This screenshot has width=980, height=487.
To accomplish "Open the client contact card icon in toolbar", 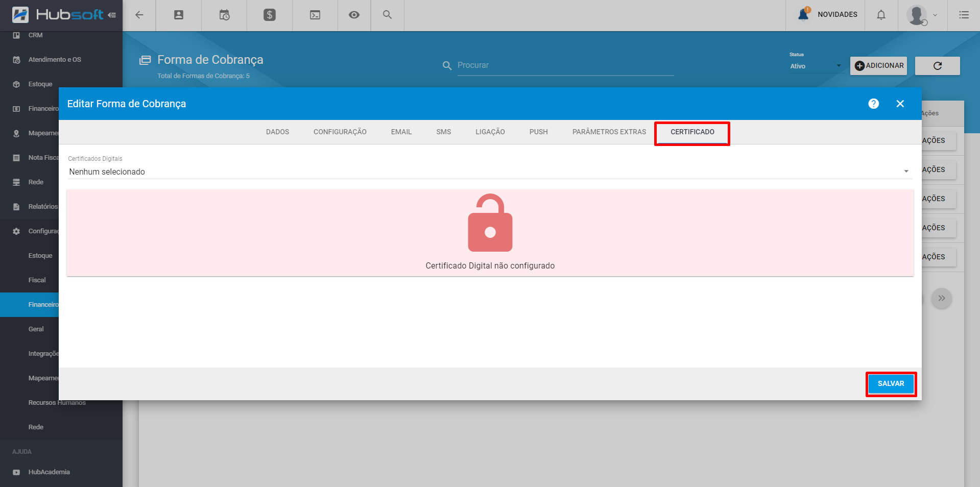I will coord(179,15).
